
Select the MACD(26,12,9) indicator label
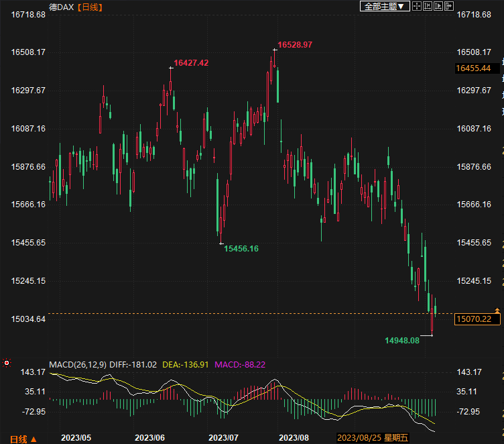click(76, 364)
